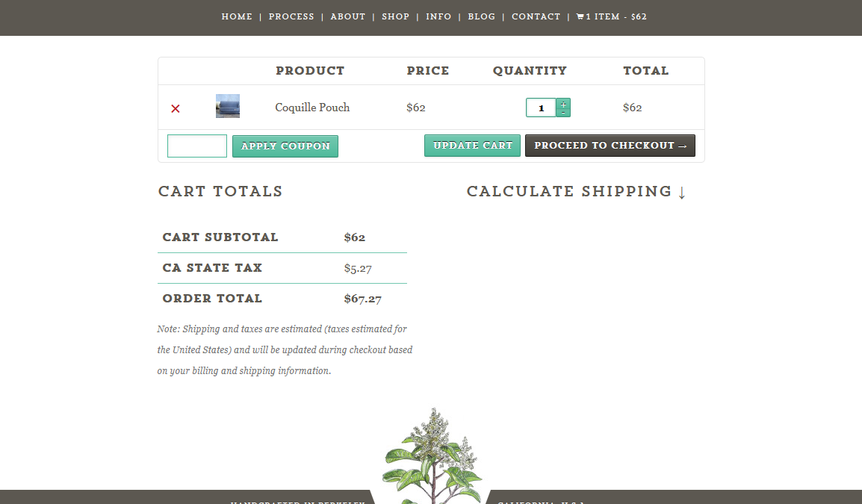Click the Coquille Pouch product thumbnail
Viewport: 862px width, 504px height.
coord(228,106)
